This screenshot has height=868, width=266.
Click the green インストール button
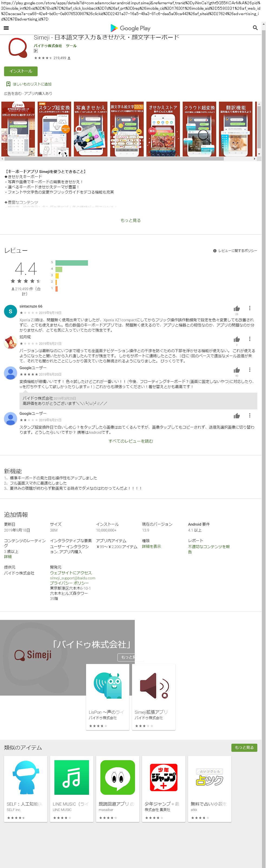click(21, 71)
